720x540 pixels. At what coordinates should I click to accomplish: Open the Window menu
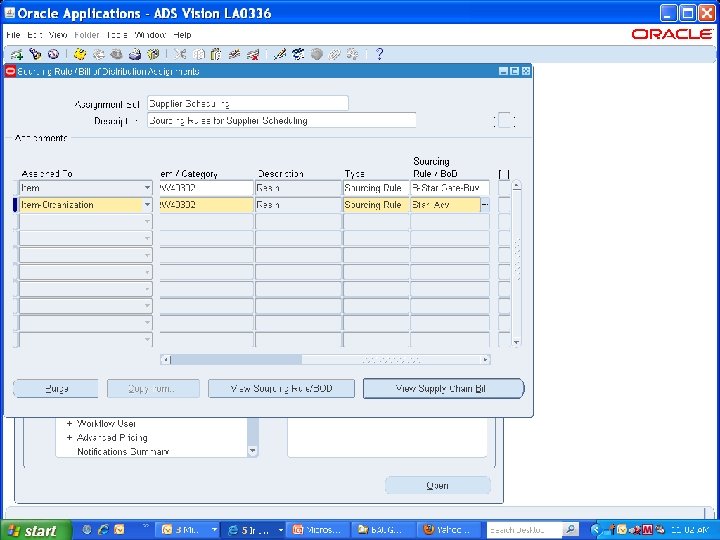pyautogui.click(x=150, y=35)
